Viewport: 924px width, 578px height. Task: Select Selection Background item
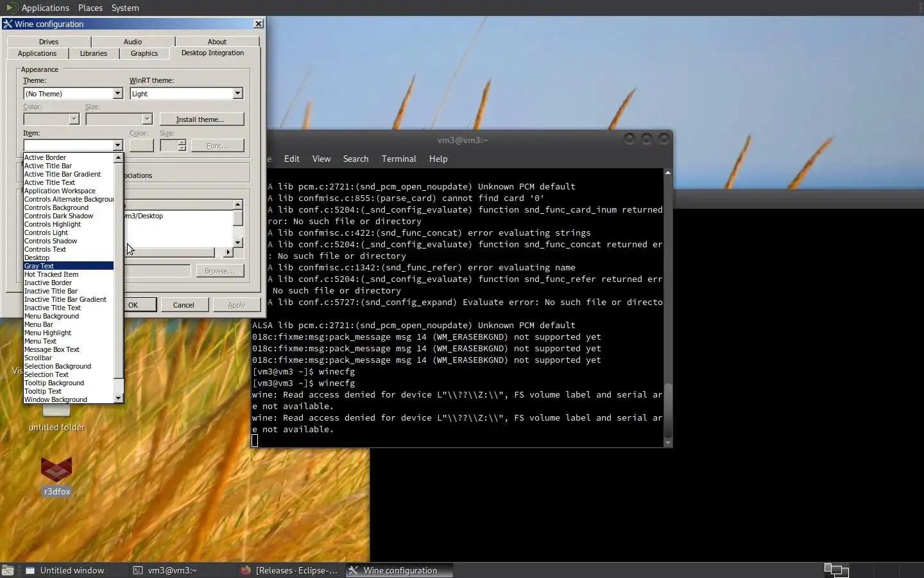point(69,366)
